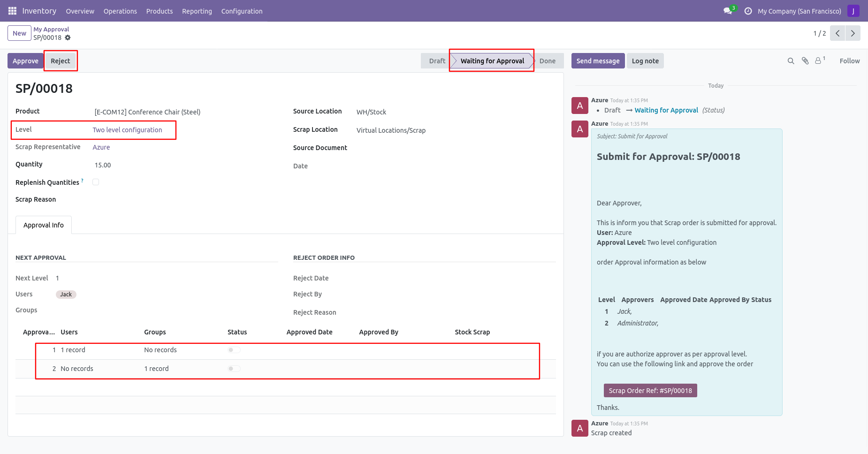Open the company switcher My Company (San Francisco)
The width and height of the screenshot is (868, 454).
click(x=799, y=11)
